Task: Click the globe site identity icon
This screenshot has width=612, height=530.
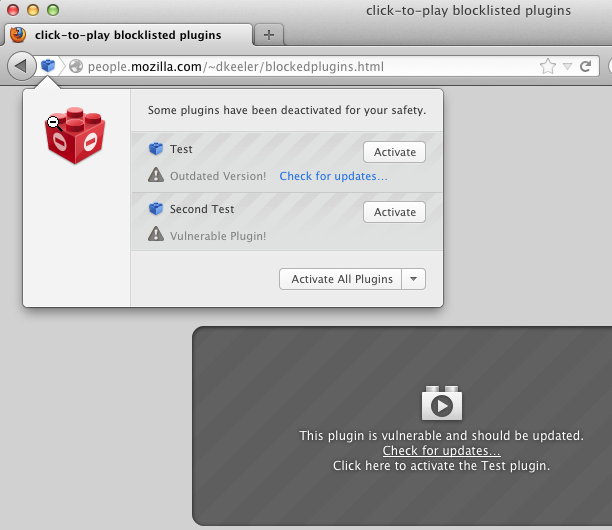Action: (75, 67)
